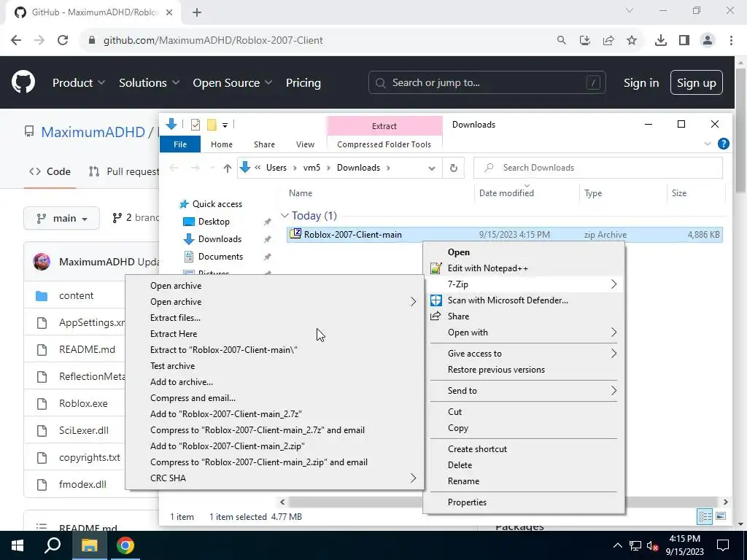Click muted volume icon in system tray
Viewport: 747px width, 560px height.
[653, 545]
